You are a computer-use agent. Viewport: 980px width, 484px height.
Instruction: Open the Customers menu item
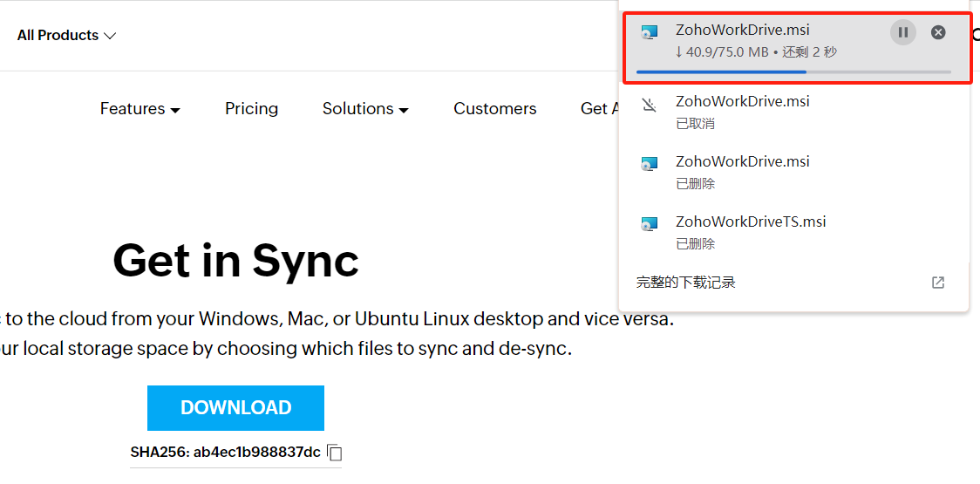tap(494, 109)
